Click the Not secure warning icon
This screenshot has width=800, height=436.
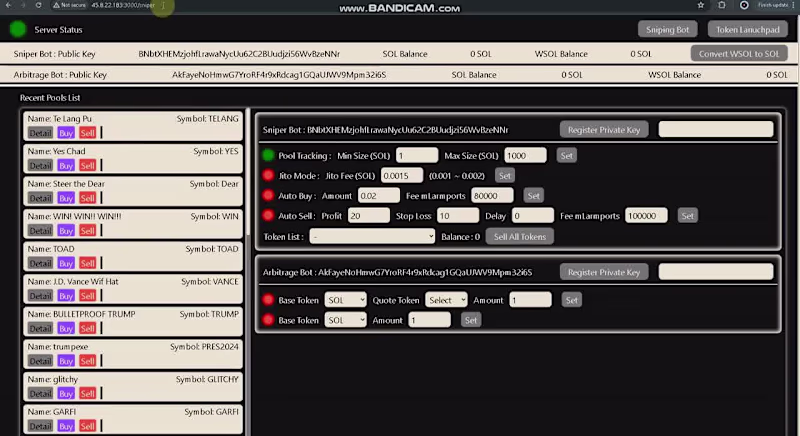click(x=56, y=5)
